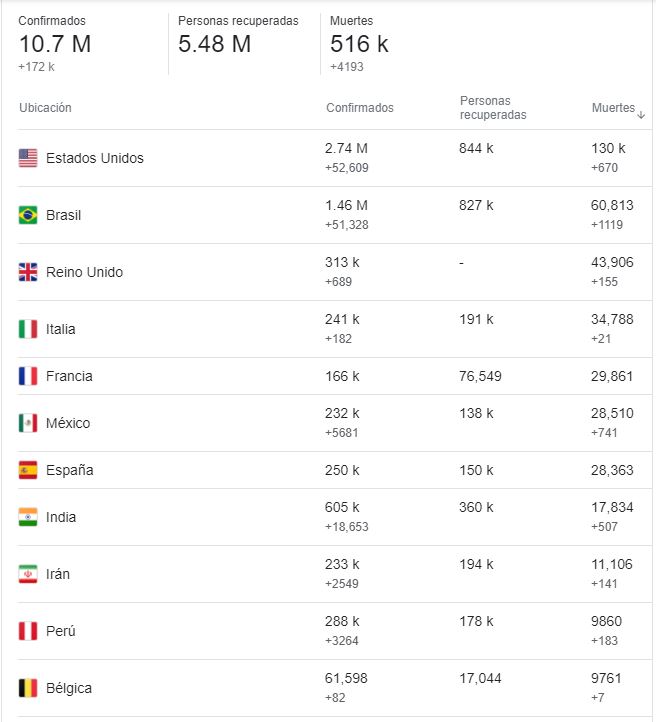Click the India flag icon

coord(28,517)
